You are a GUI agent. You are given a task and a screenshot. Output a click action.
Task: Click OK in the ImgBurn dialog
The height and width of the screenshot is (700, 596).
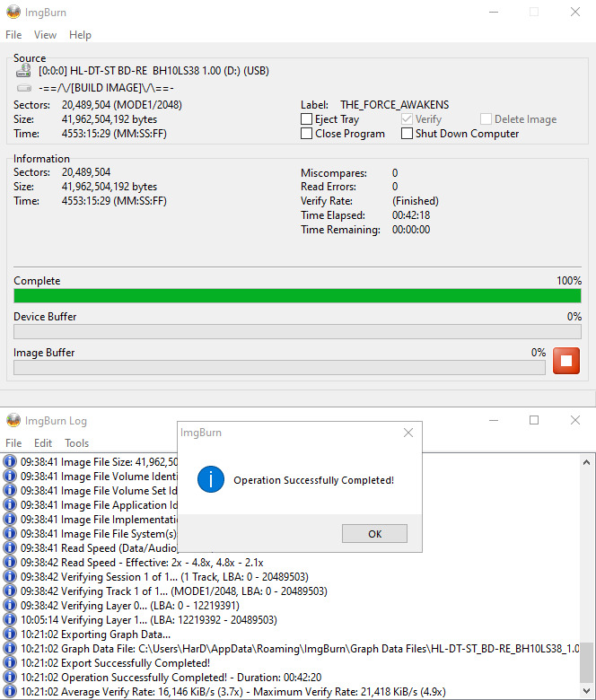click(x=374, y=533)
